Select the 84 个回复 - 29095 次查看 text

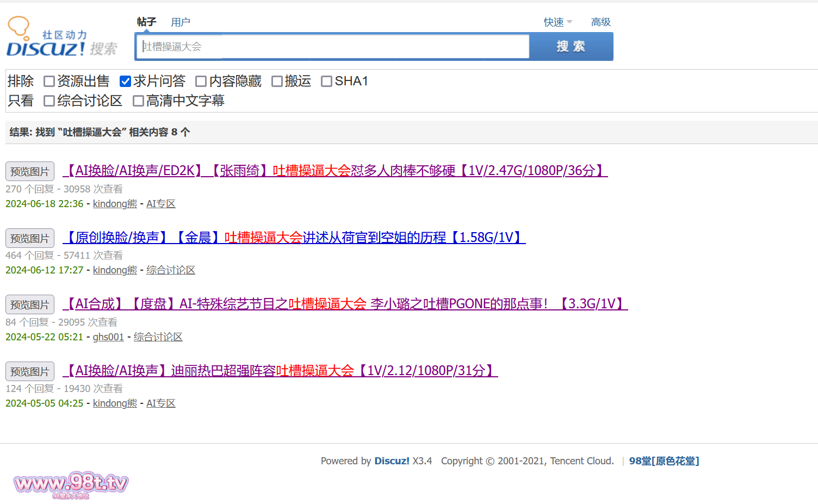click(61, 322)
